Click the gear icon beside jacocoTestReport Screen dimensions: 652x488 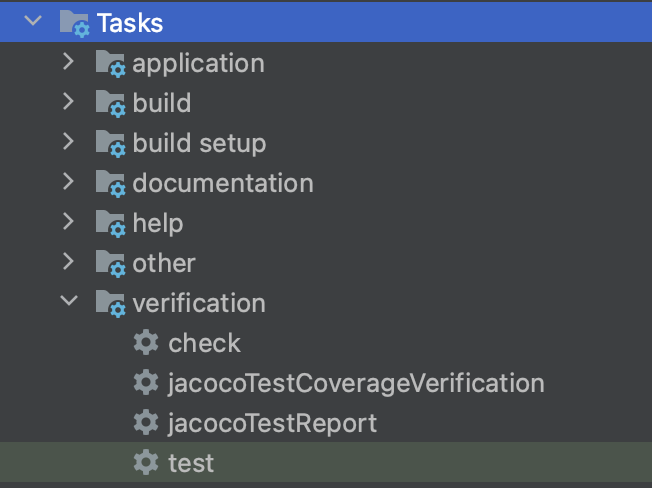146,423
